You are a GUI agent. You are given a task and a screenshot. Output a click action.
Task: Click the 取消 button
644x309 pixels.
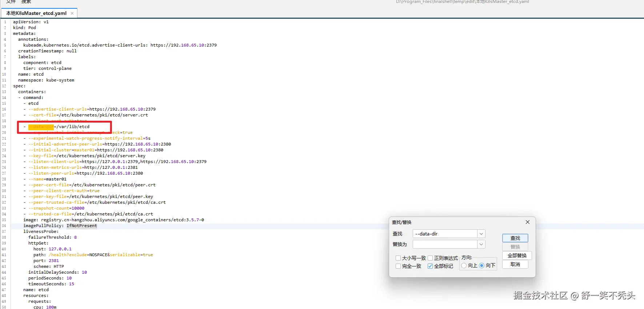[x=515, y=264]
